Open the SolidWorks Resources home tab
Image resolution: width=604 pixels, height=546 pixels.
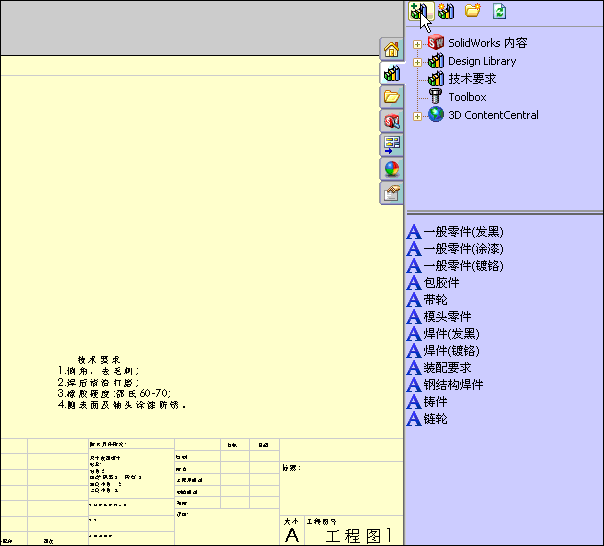coord(391,49)
